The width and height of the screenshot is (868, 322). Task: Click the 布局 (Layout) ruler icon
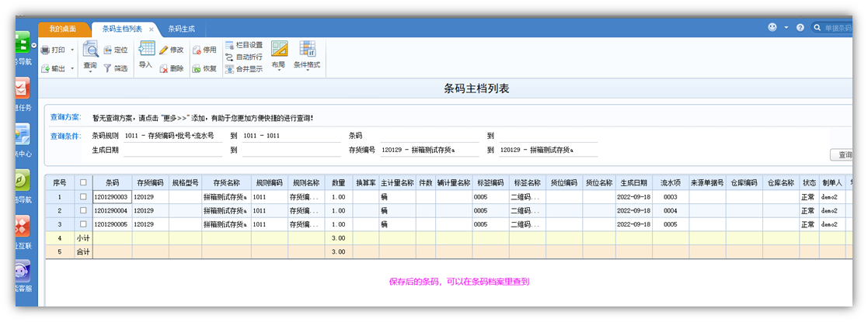[x=279, y=49]
